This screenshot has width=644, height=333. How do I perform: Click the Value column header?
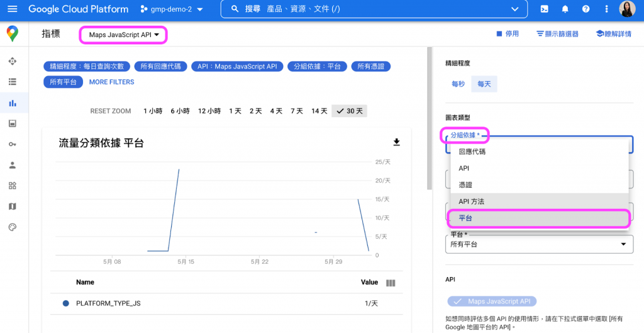[369, 283]
